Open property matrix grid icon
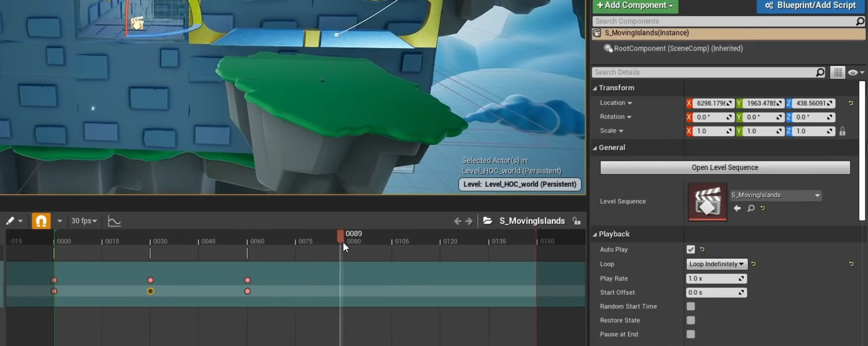The image size is (868, 346). coord(837,72)
